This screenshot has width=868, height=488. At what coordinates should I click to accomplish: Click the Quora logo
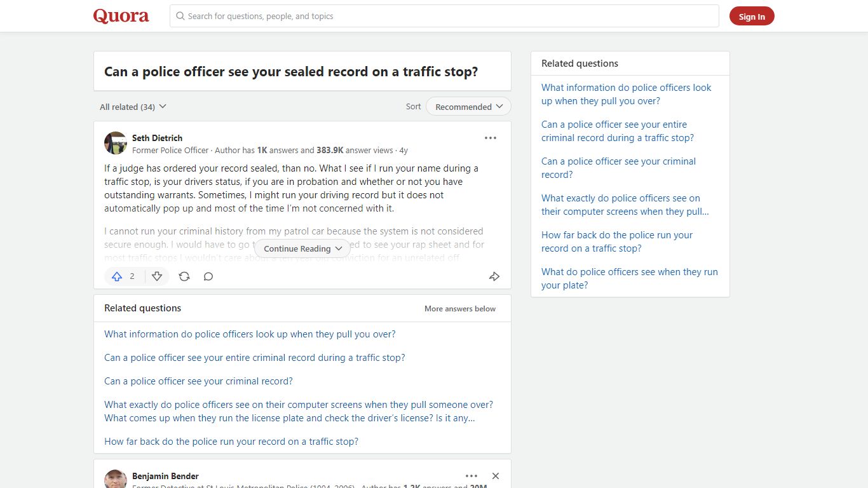[121, 17]
